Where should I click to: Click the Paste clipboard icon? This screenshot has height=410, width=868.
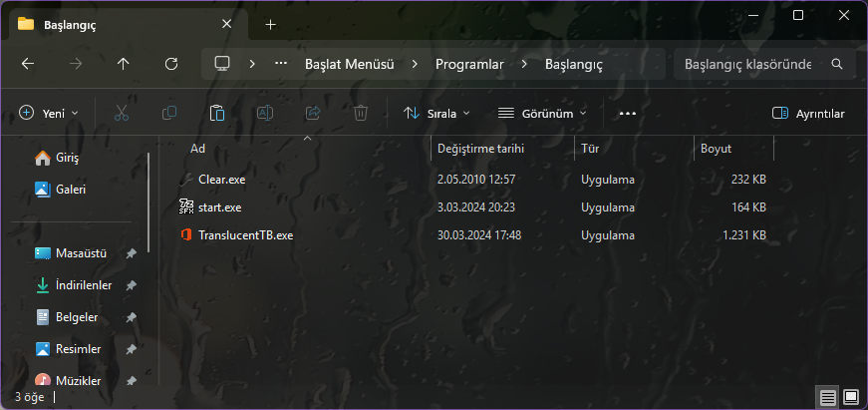(x=217, y=114)
